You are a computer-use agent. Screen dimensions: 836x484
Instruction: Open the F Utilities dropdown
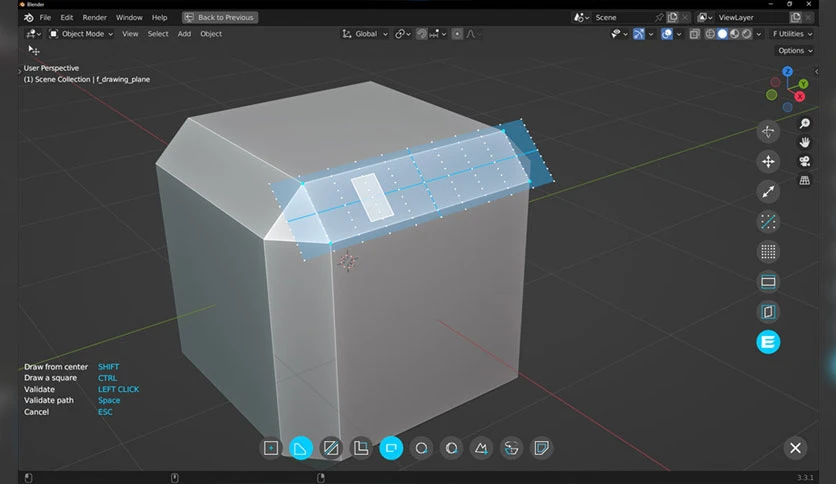792,34
